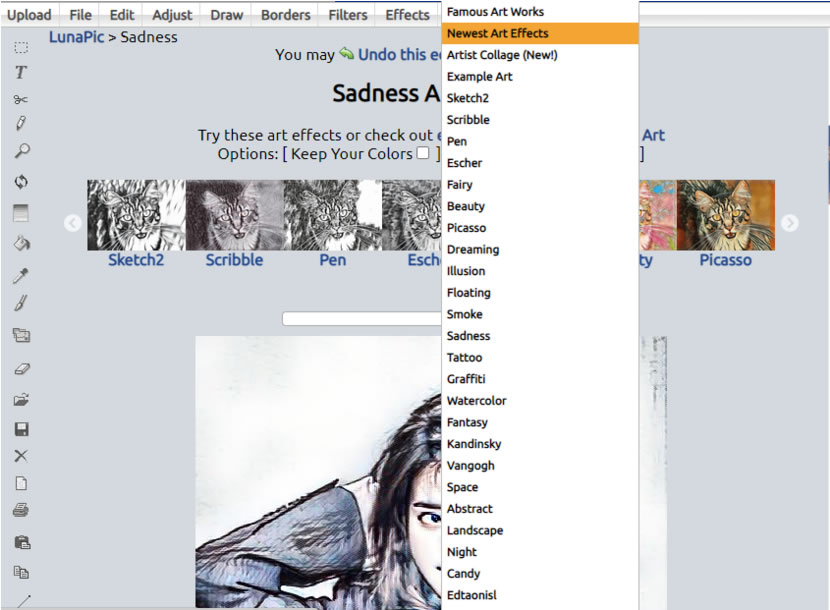
Task: Click Undo this edit link
Action: 400,55
